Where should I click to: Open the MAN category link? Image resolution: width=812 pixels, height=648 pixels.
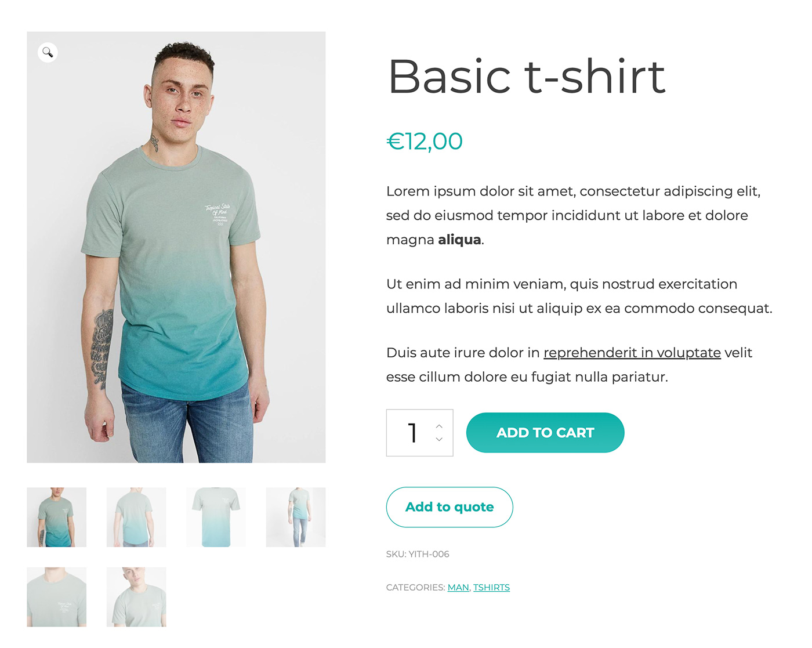[458, 587]
